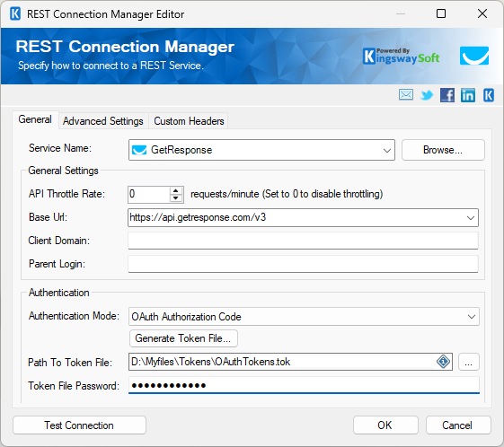Focus the Client Domain input field
Screen dimensions: 504x447
pos(303,241)
